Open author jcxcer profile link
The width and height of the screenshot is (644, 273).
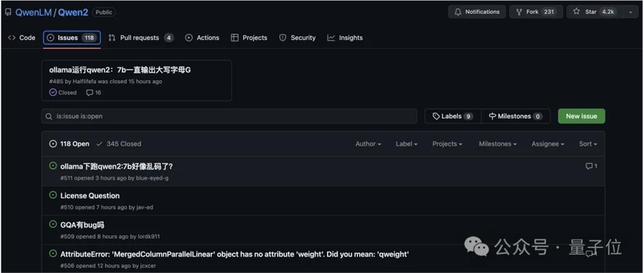click(147, 266)
